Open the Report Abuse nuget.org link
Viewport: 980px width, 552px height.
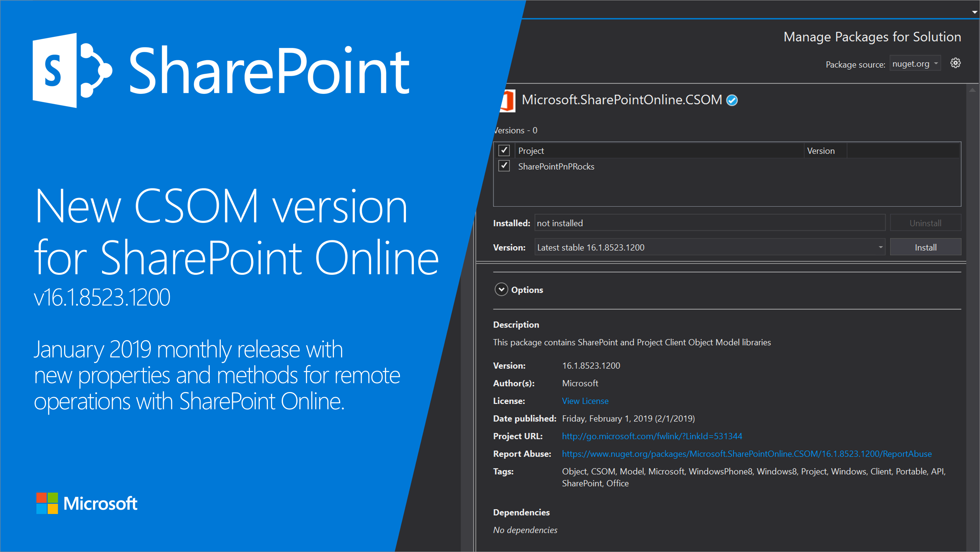(746, 454)
